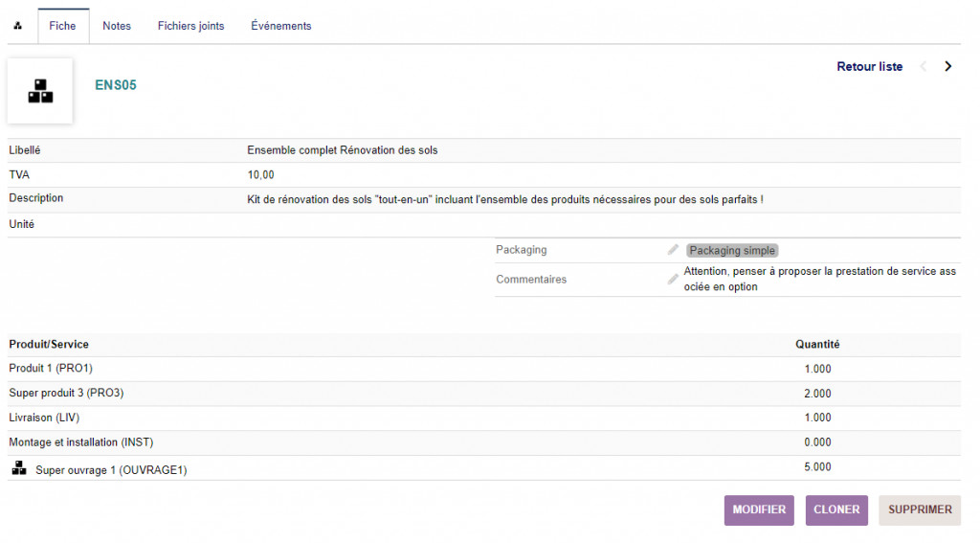Edit Commentaires field with pencil icon
Screen dimensions: 980x543
(x=673, y=280)
